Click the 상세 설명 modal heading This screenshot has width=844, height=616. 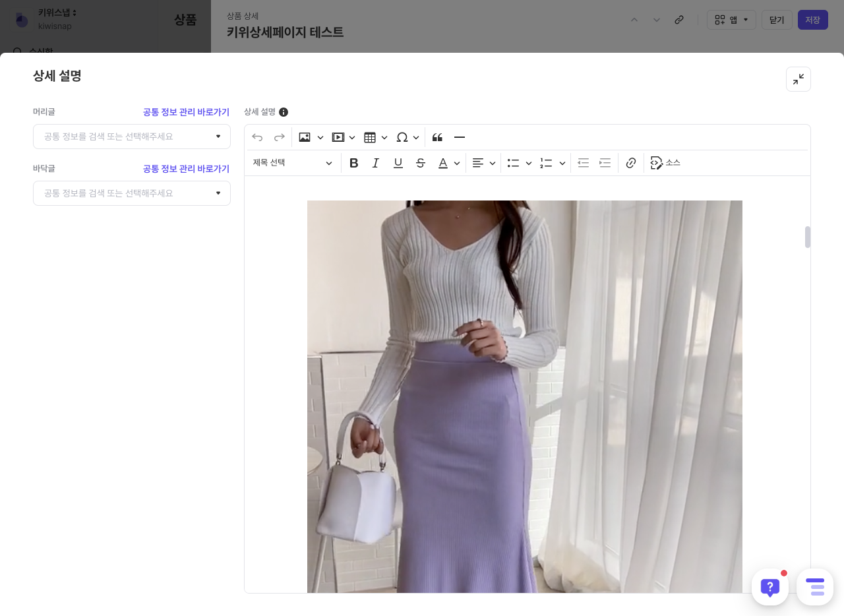57,76
